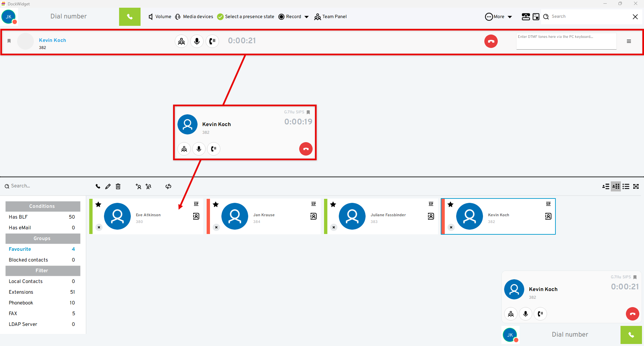The height and width of the screenshot is (346, 644).
Task: Click Select a presence state
Action: [x=246, y=17]
